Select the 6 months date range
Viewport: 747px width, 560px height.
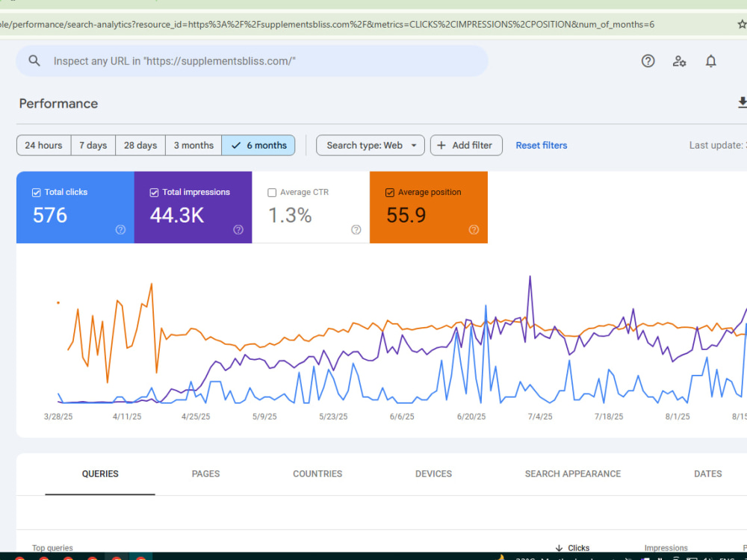258,146
